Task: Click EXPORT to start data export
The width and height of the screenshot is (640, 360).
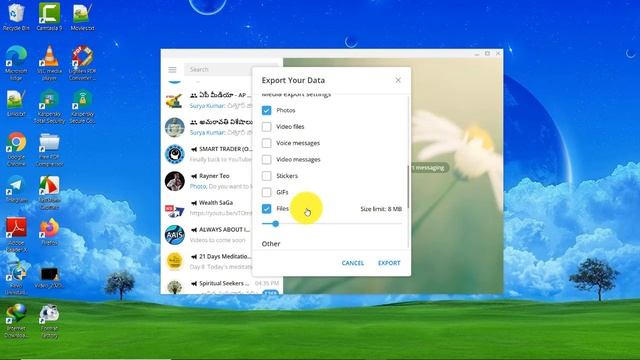Action: [389, 263]
